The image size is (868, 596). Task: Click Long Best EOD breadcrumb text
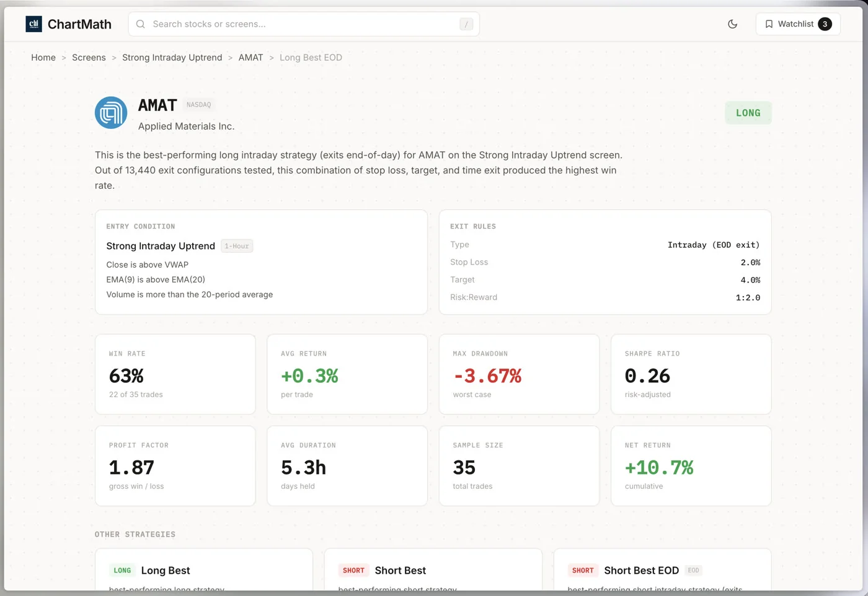(311, 58)
